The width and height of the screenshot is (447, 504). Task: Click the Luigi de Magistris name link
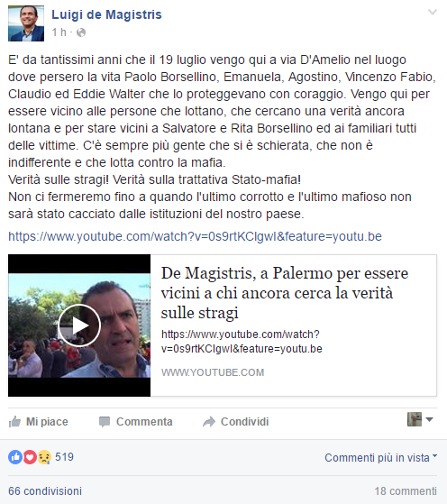click(x=106, y=14)
